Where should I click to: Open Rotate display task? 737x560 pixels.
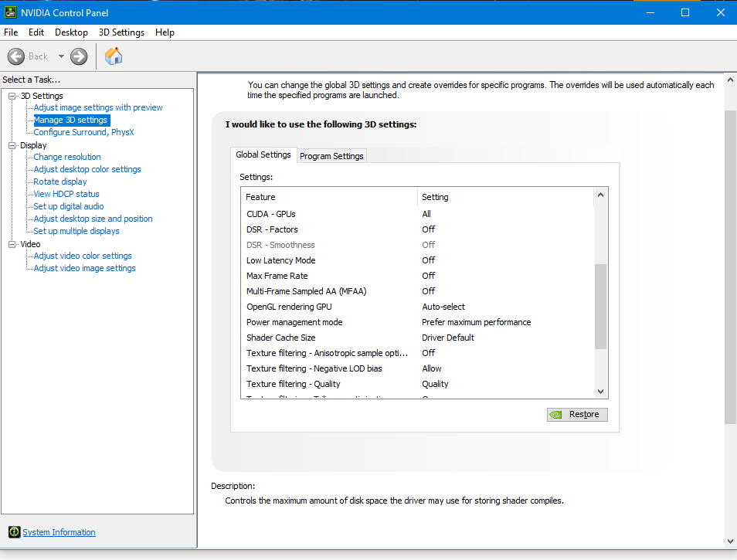(x=60, y=182)
